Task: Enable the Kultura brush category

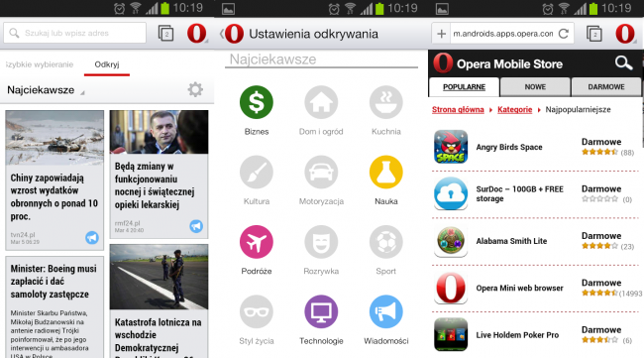Action: coord(257,173)
